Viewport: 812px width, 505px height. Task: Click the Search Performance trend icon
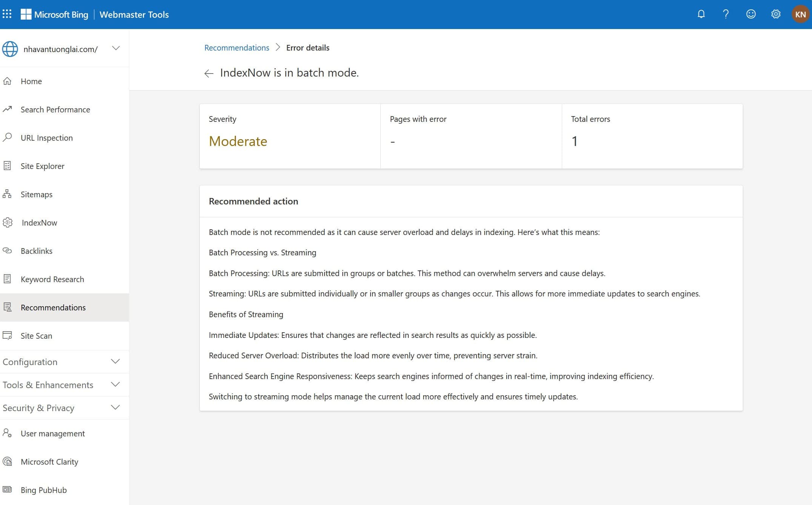point(7,109)
